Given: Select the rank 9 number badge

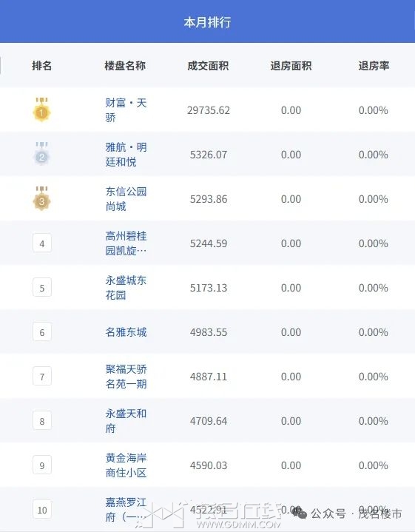Looking at the screenshot, I should 42,465.
